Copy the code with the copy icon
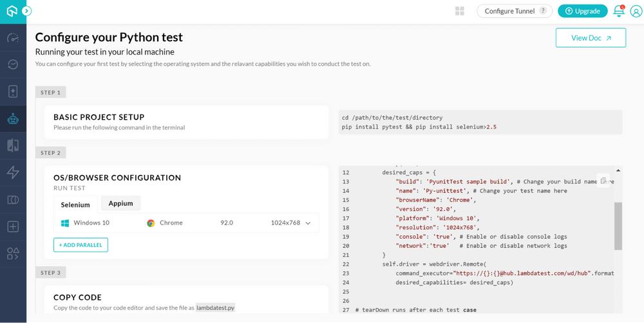The height and width of the screenshot is (323, 644). pyautogui.click(x=603, y=181)
